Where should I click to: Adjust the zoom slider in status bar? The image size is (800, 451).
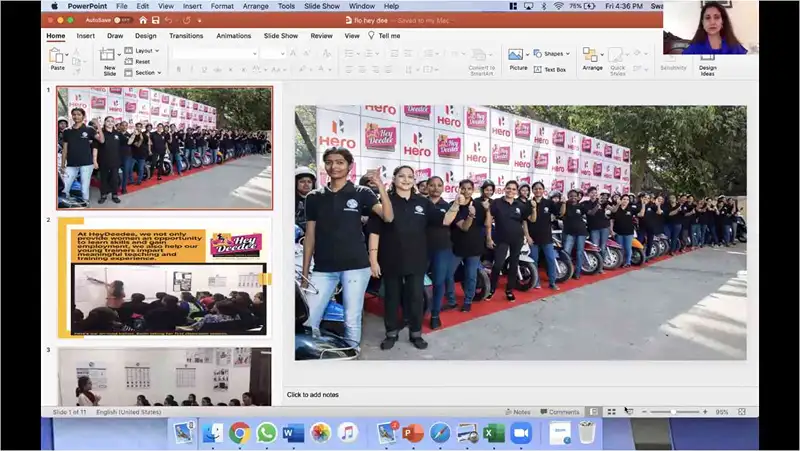pos(672,411)
